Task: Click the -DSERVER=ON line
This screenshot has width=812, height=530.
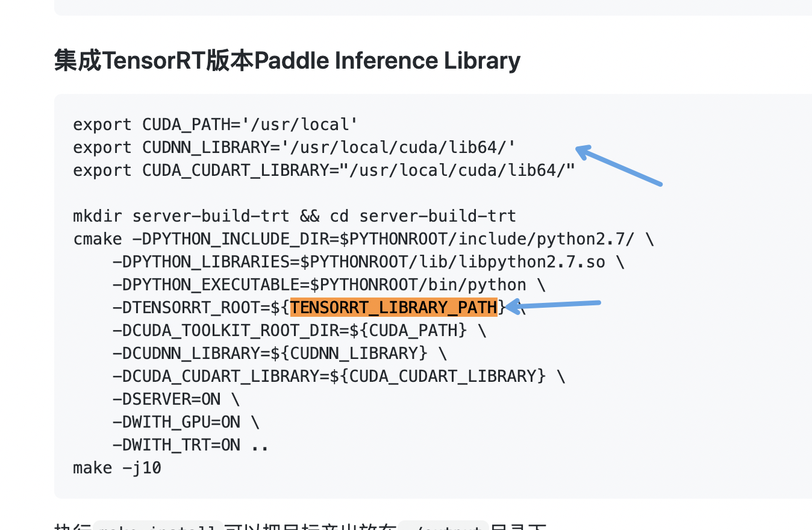Action: click(x=176, y=399)
